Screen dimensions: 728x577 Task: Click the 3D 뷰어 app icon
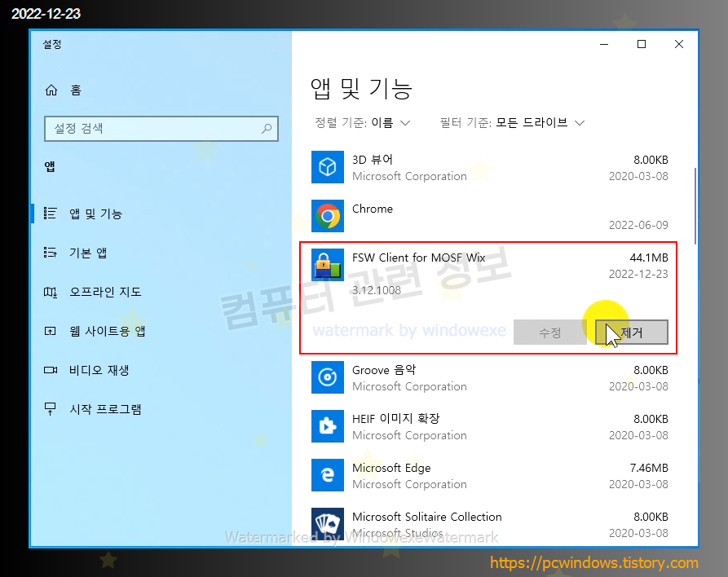click(328, 167)
